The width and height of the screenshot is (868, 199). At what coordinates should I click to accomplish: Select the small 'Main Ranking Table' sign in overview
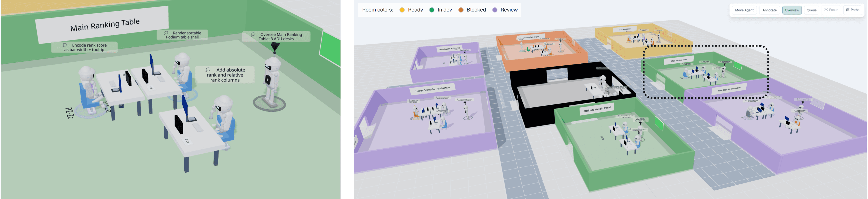(x=679, y=60)
